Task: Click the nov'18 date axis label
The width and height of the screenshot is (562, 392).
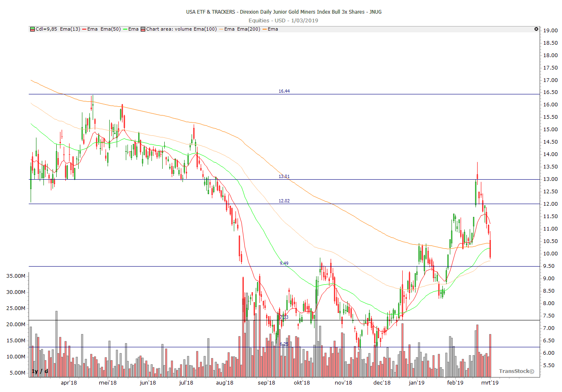Action: point(343,382)
